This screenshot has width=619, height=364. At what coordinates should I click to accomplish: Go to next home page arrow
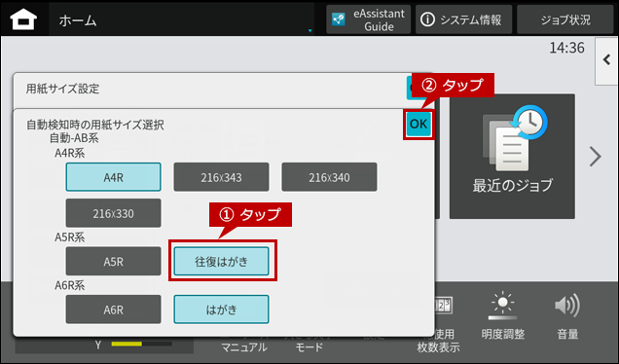click(596, 157)
